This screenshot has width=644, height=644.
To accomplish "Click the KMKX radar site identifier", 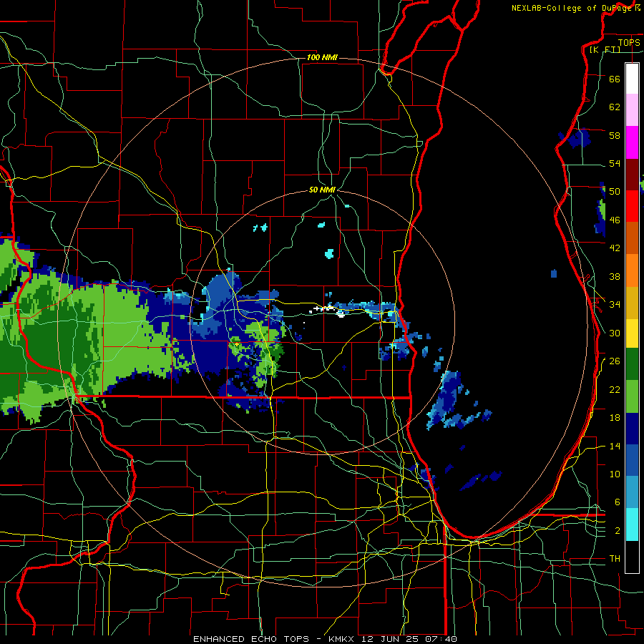I will coord(341,639).
